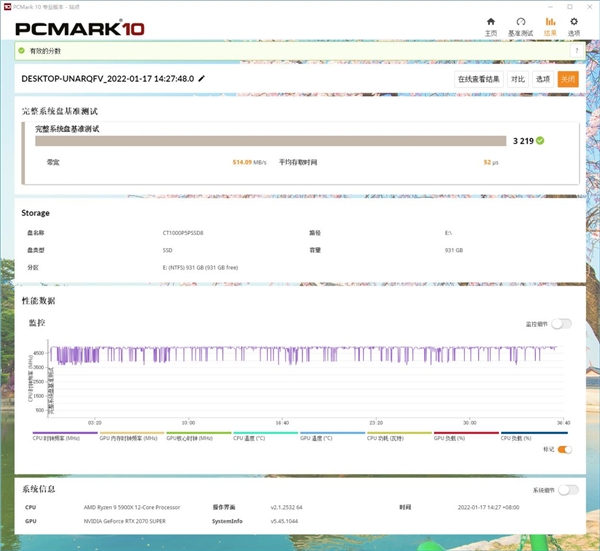Screen dimensions: 600x551
Task: Click the green valid score check icon
Action: point(22,51)
